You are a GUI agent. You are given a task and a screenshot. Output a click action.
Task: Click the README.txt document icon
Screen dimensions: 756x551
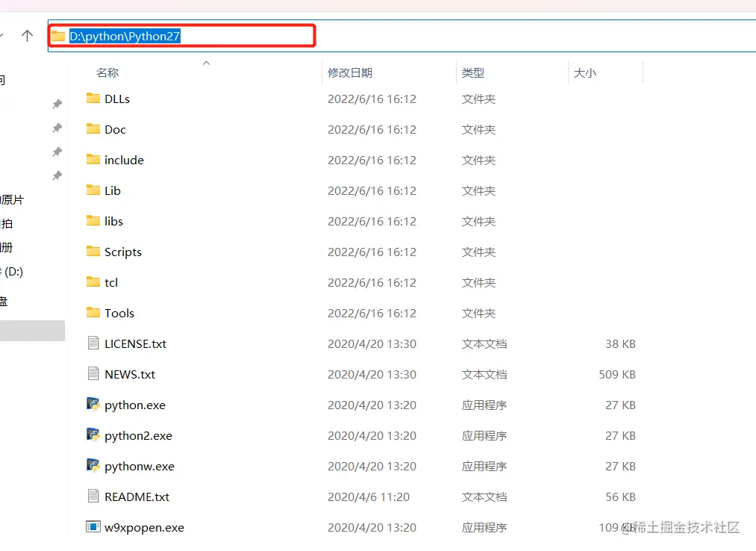tap(93, 496)
